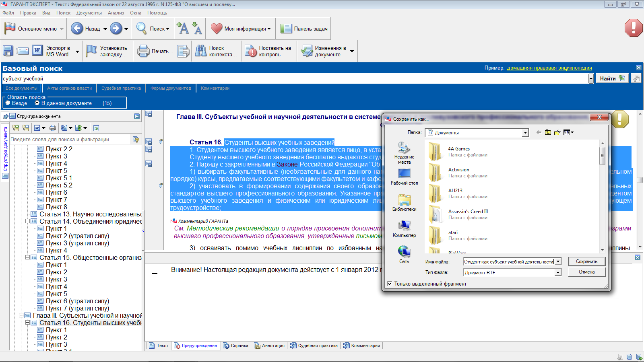Follow the Законе link in Статья 16
The image size is (644, 362).
point(287,164)
